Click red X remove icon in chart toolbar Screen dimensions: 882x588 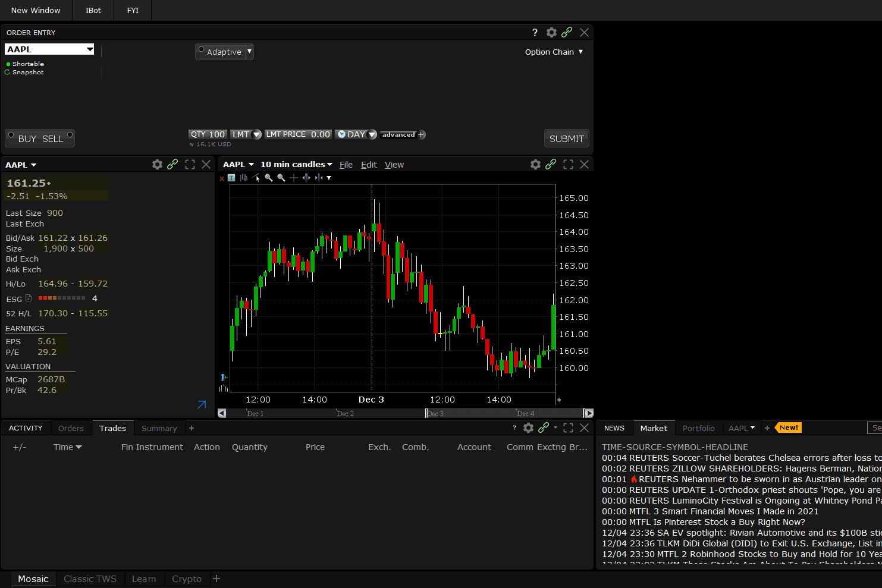(x=222, y=178)
